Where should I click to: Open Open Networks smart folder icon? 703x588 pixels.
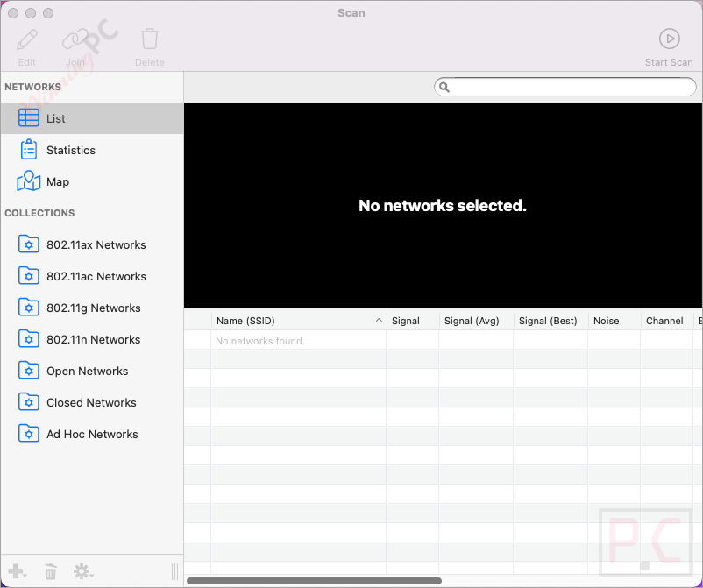29,371
